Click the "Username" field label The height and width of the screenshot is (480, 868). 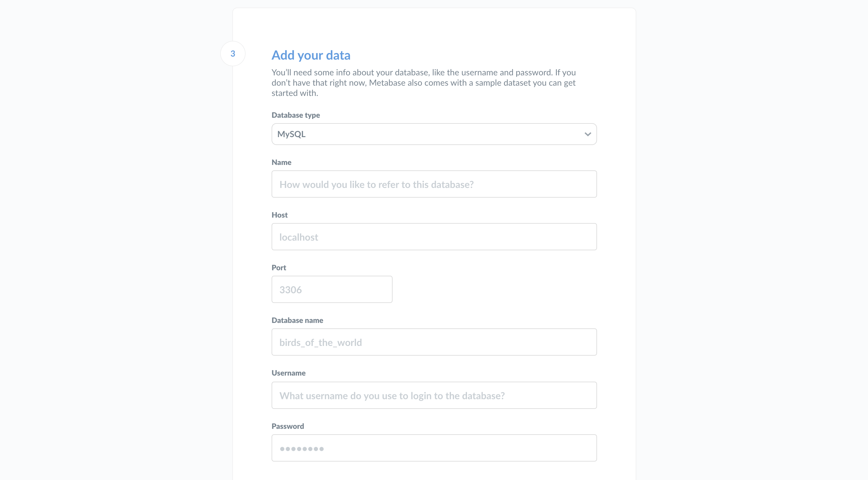pyautogui.click(x=289, y=373)
